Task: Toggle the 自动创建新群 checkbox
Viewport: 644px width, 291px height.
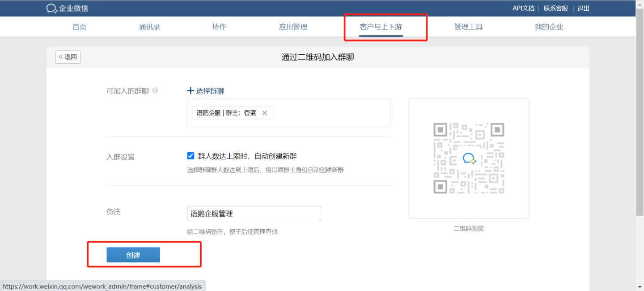Action: point(191,156)
